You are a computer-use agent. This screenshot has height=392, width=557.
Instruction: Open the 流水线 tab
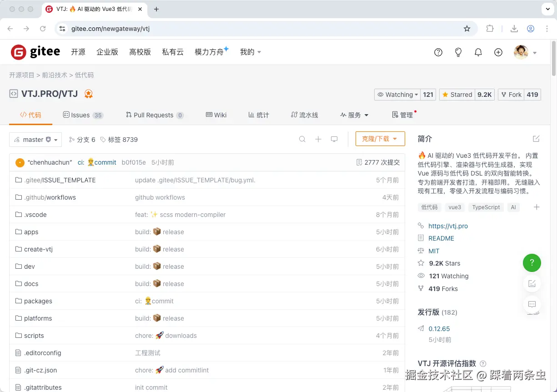[x=305, y=115]
